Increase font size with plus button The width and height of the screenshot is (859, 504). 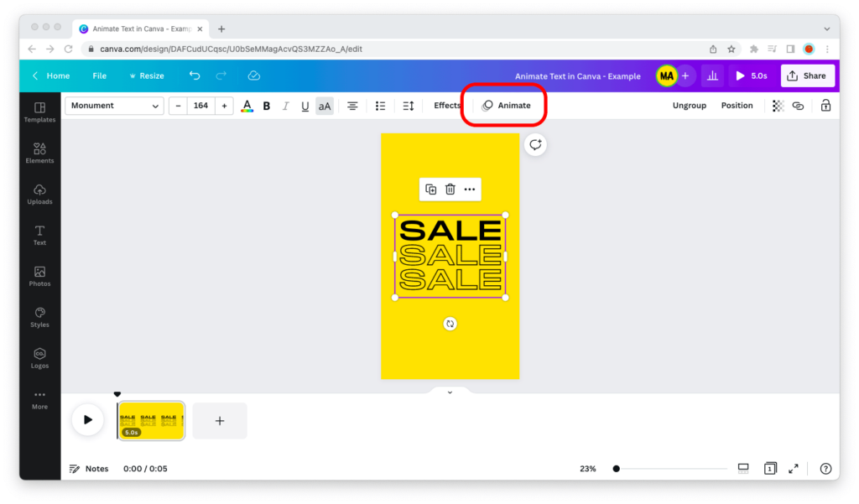(x=224, y=106)
